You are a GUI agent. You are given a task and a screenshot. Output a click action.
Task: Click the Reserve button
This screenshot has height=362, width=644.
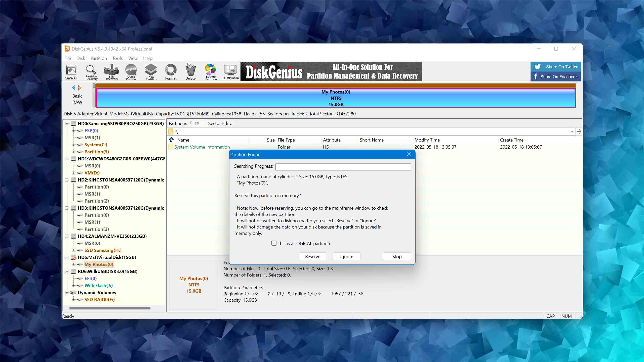(x=313, y=256)
